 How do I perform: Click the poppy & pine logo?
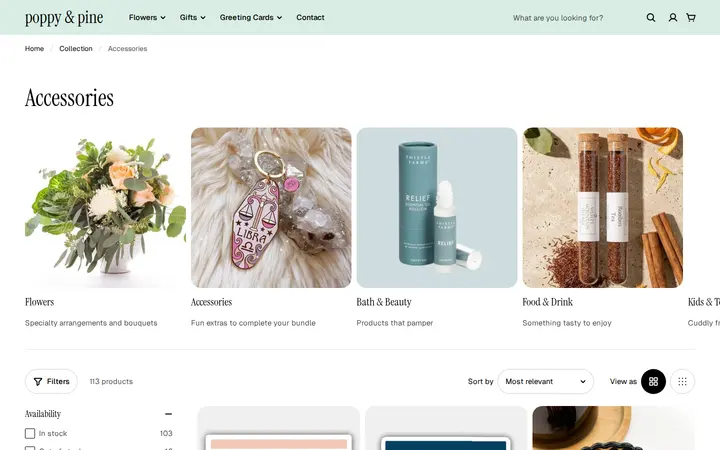click(x=64, y=18)
